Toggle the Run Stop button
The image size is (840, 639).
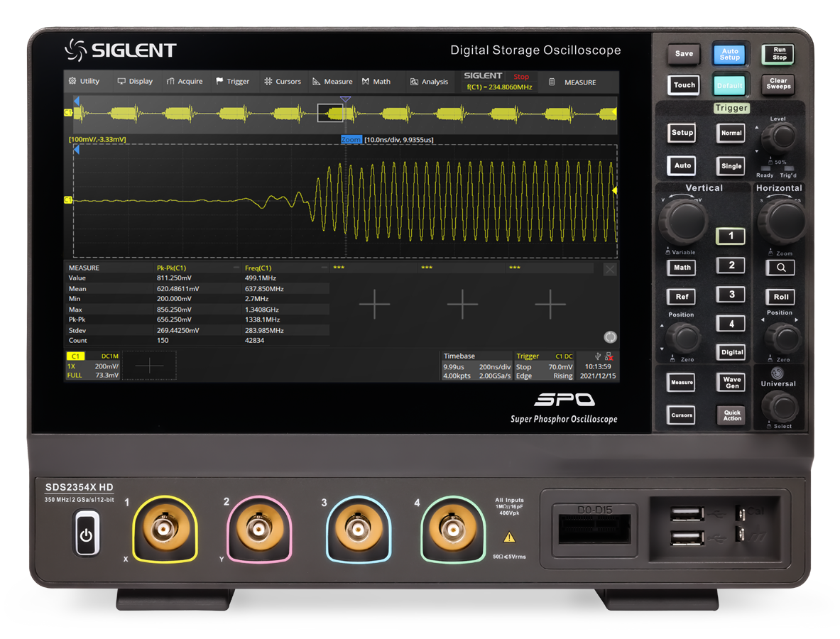coord(779,54)
